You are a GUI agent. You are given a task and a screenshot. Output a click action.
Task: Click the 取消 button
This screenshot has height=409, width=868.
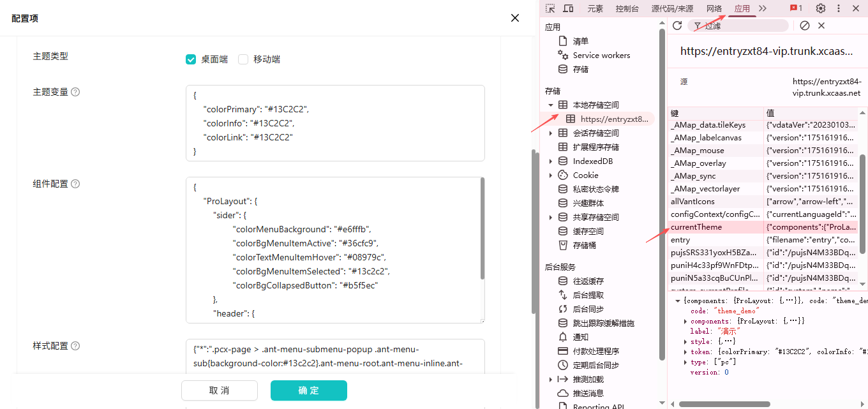click(219, 390)
